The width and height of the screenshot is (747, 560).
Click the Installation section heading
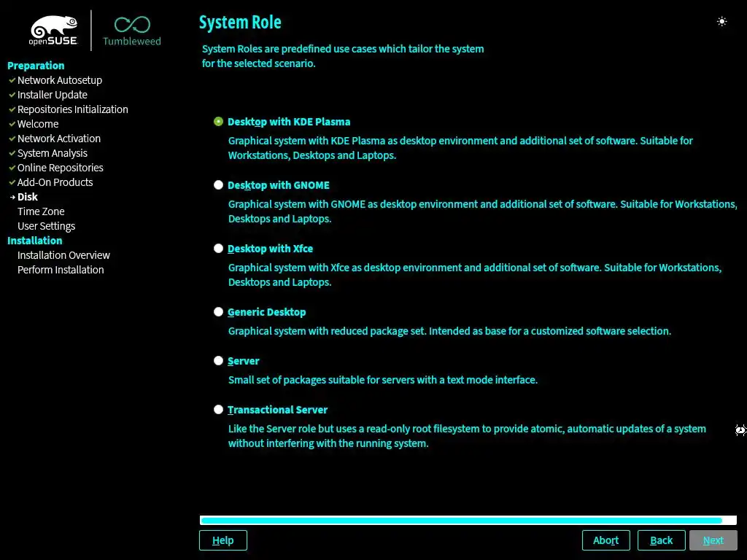(x=35, y=241)
